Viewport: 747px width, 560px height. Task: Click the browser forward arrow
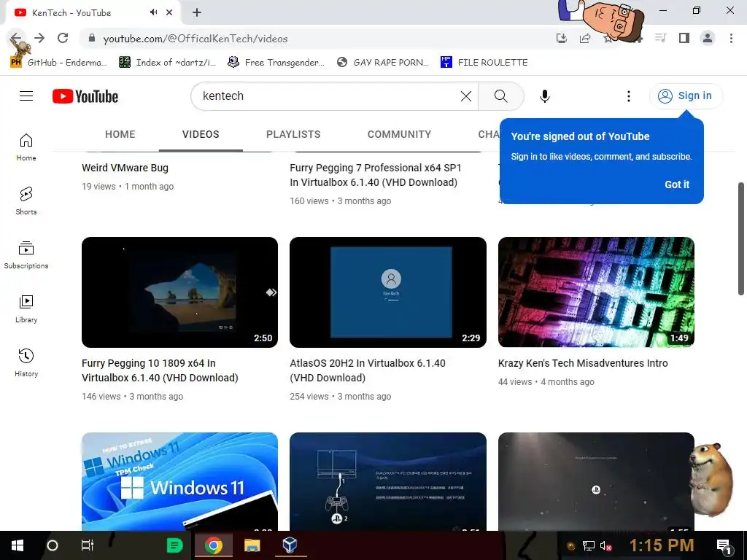coord(39,38)
